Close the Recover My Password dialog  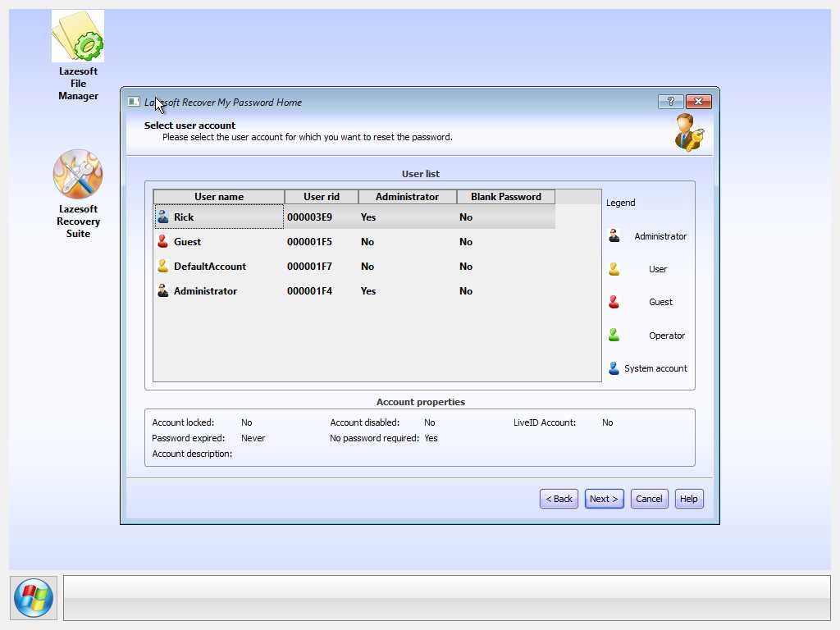coord(699,101)
